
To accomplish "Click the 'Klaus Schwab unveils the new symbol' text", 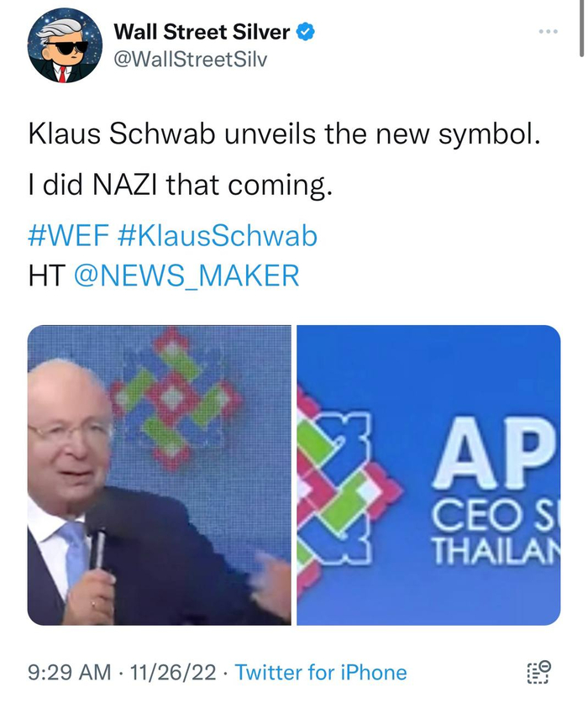I will 281,135.
